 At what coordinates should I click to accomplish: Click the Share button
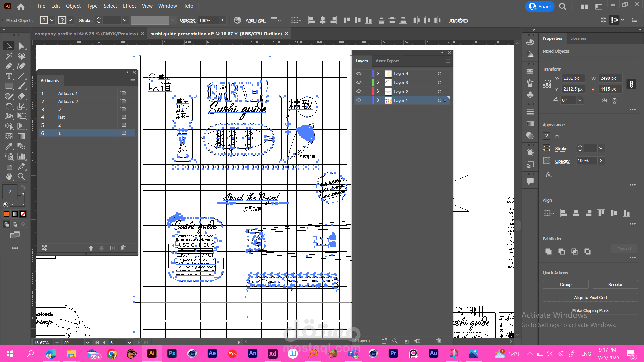pyautogui.click(x=540, y=6)
